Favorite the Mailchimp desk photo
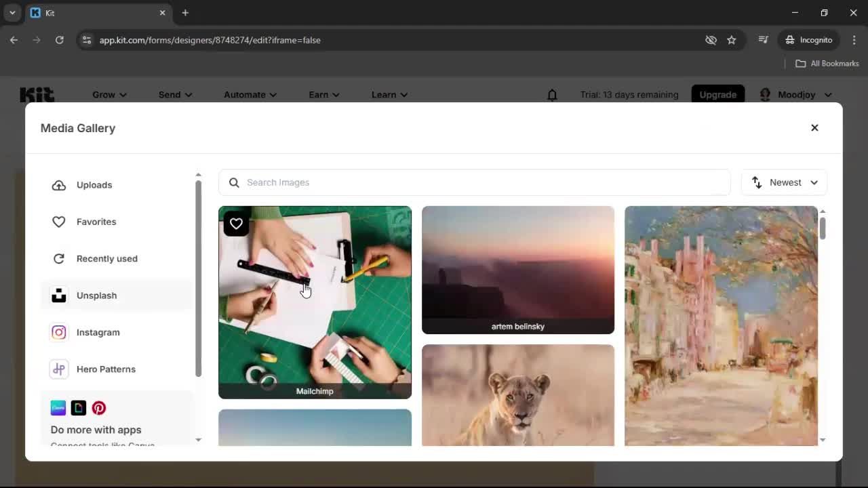 (236, 224)
